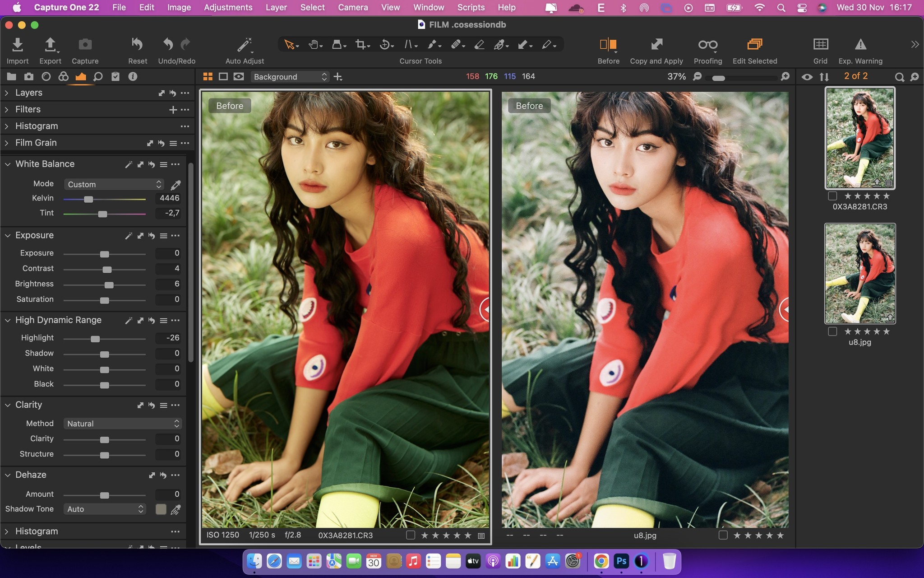This screenshot has height=578, width=924.
Task: Check the color tag box under 0X3A8281.CR3 thumbnail
Action: [832, 196]
